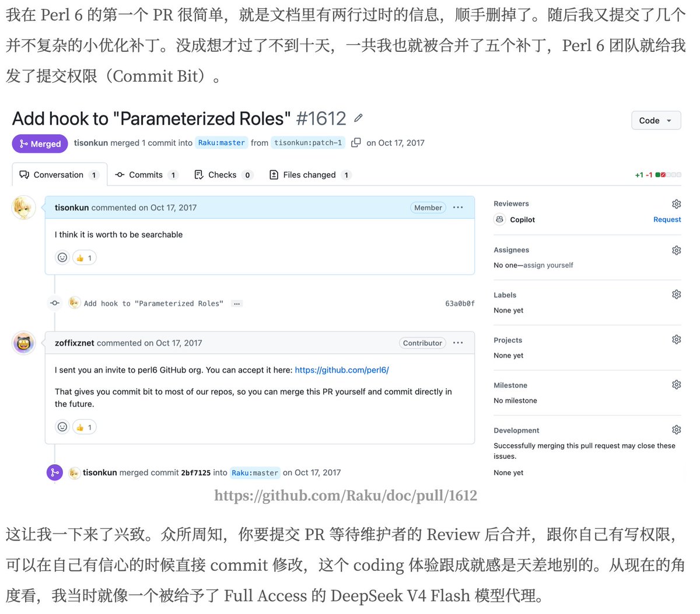Click the #1612 pull request number

pos(321,118)
